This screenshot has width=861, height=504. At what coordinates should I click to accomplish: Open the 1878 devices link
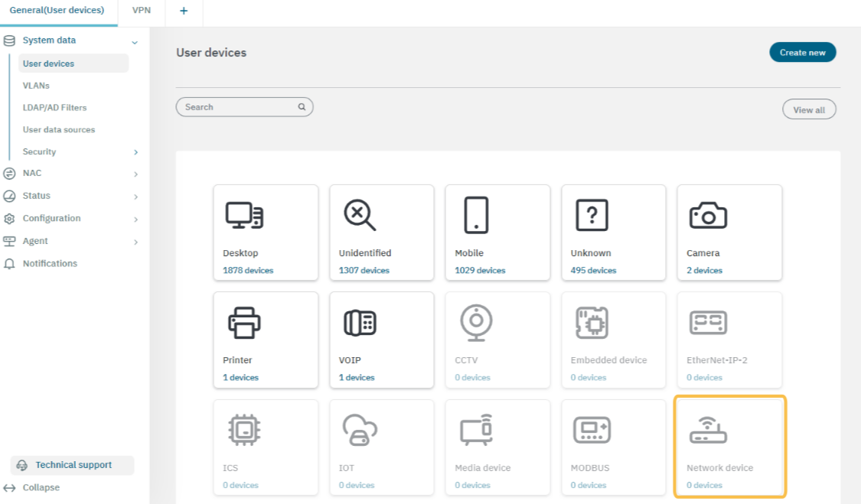(248, 271)
